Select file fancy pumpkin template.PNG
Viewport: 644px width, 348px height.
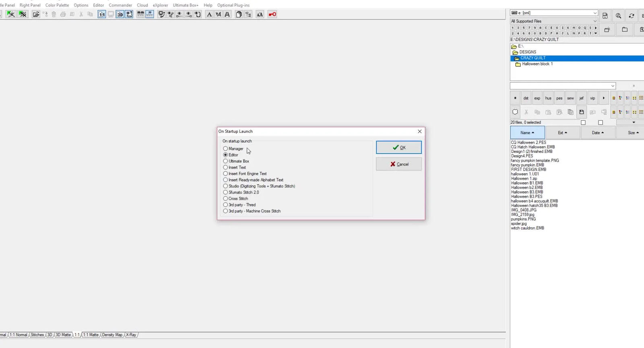[x=535, y=161]
